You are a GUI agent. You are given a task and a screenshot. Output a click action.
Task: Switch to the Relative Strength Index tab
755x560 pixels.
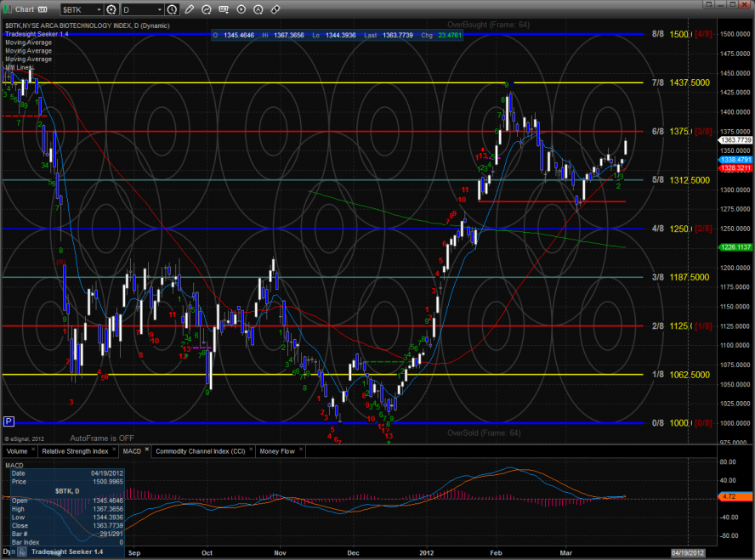click(x=76, y=451)
